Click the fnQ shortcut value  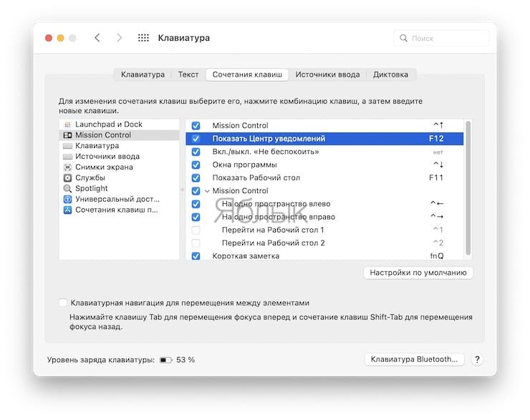click(x=437, y=256)
